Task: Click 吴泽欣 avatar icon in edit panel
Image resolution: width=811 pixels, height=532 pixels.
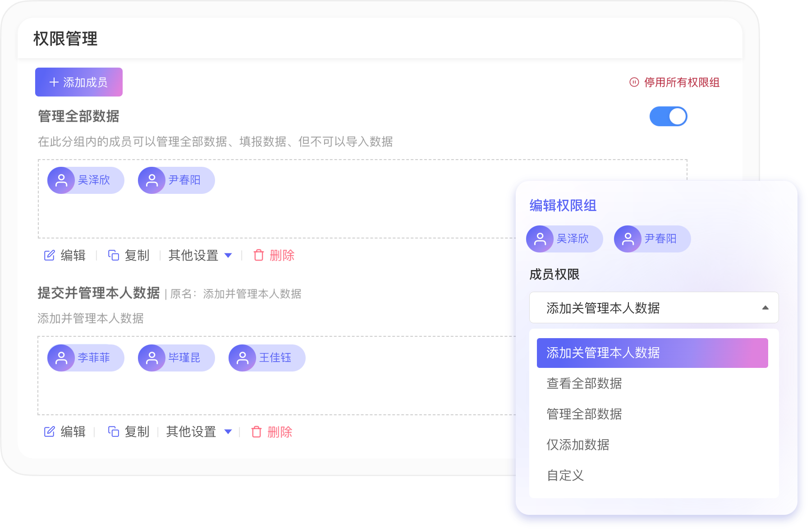Action: [x=540, y=239]
